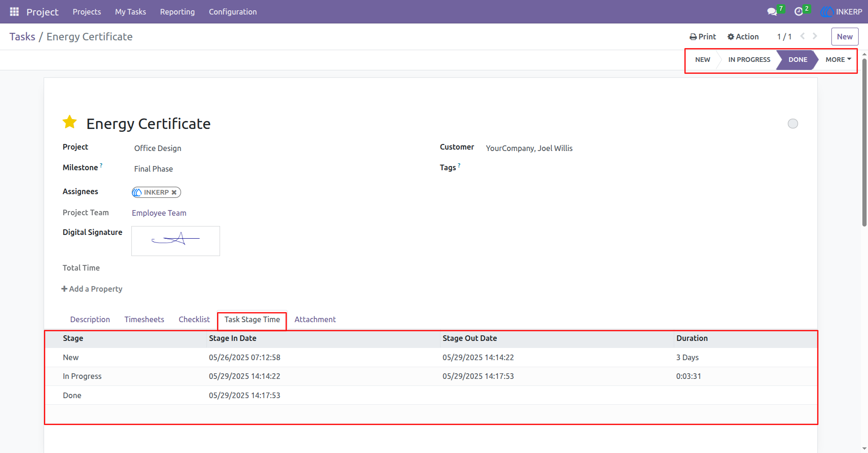Select the DONE stage
Screen dimensions: 868x453
[x=798, y=60]
